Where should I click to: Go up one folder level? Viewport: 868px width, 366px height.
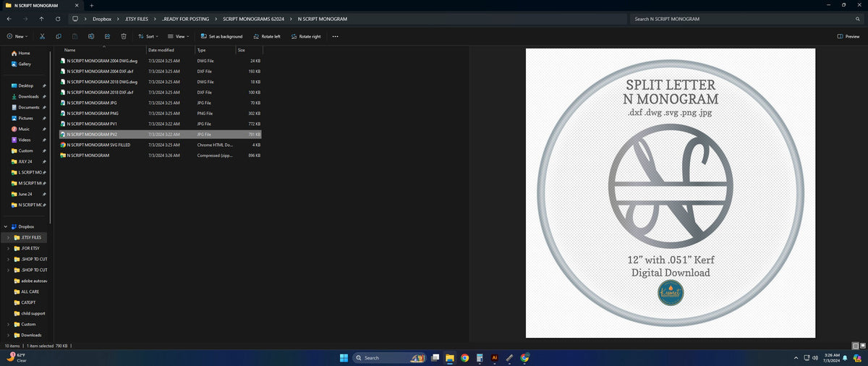coord(41,19)
